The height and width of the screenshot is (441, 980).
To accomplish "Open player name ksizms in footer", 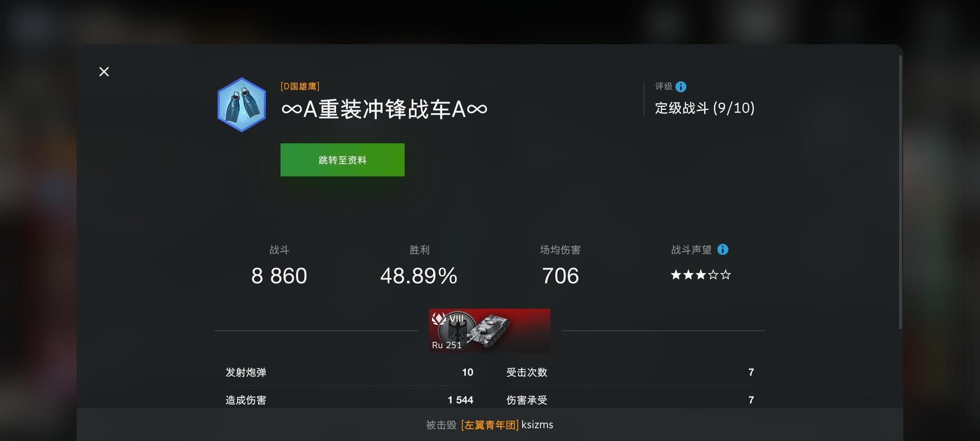I will coord(537,425).
